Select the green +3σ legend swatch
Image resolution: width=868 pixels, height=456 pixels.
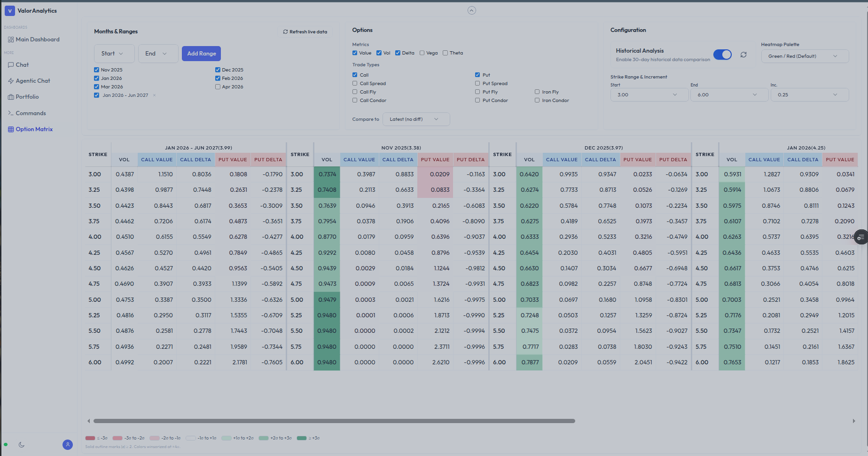coord(302,438)
